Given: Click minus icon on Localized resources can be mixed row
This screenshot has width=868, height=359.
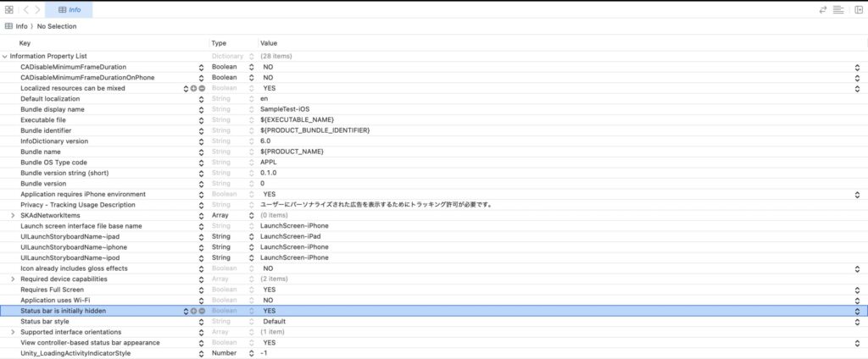Looking at the screenshot, I should (x=202, y=88).
